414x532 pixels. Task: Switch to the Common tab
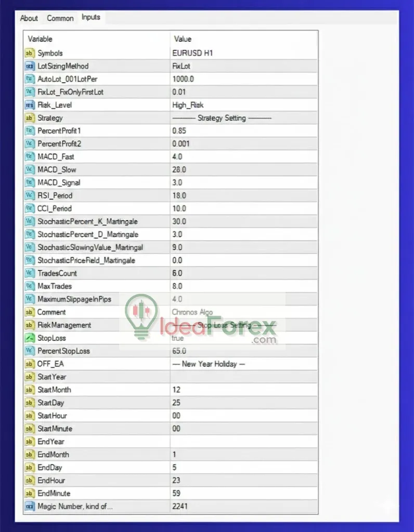(x=60, y=18)
